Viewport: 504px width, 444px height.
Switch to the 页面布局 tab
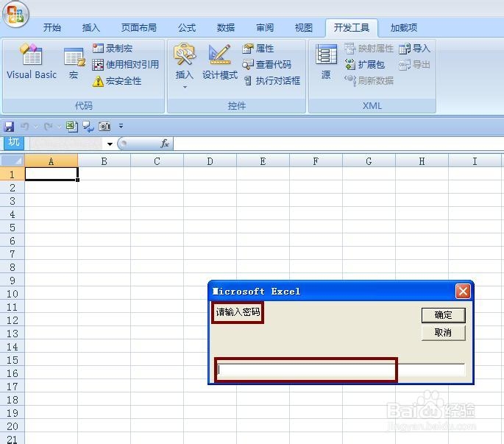(x=139, y=28)
